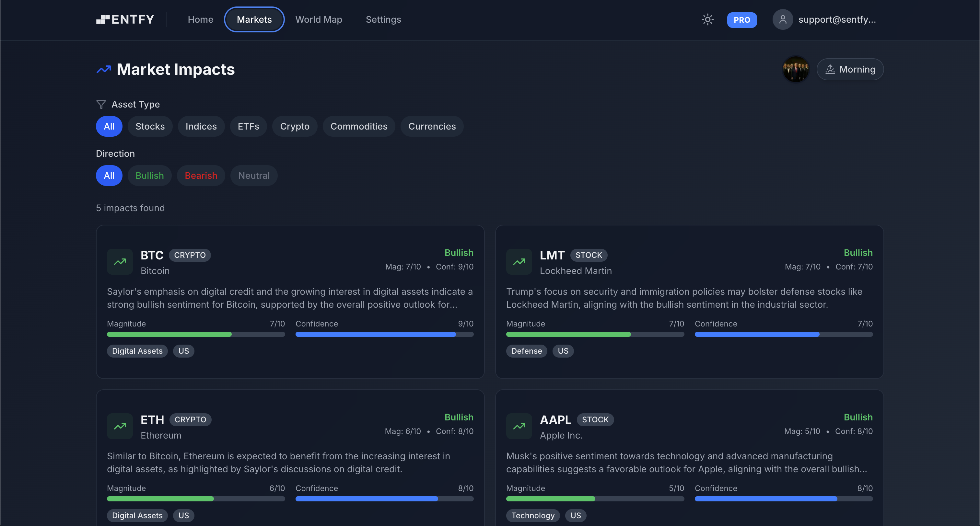Image resolution: width=980 pixels, height=526 pixels.
Task: Open the Morning session selector
Action: [850, 69]
